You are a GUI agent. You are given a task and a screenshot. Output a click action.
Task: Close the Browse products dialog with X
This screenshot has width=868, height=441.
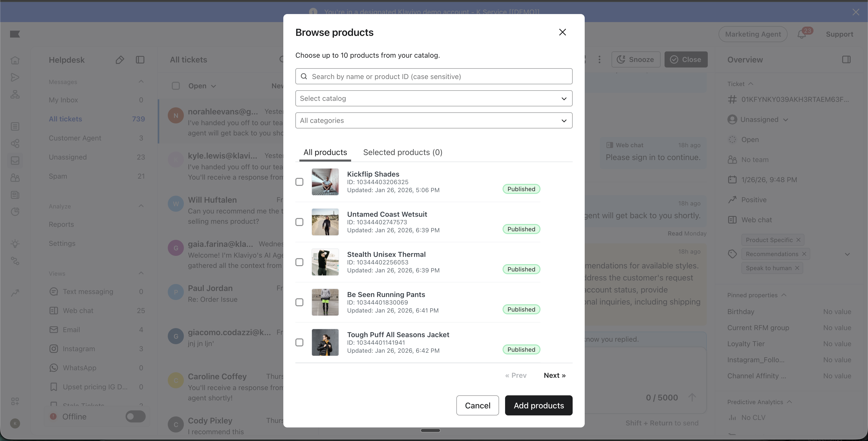tap(562, 32)
